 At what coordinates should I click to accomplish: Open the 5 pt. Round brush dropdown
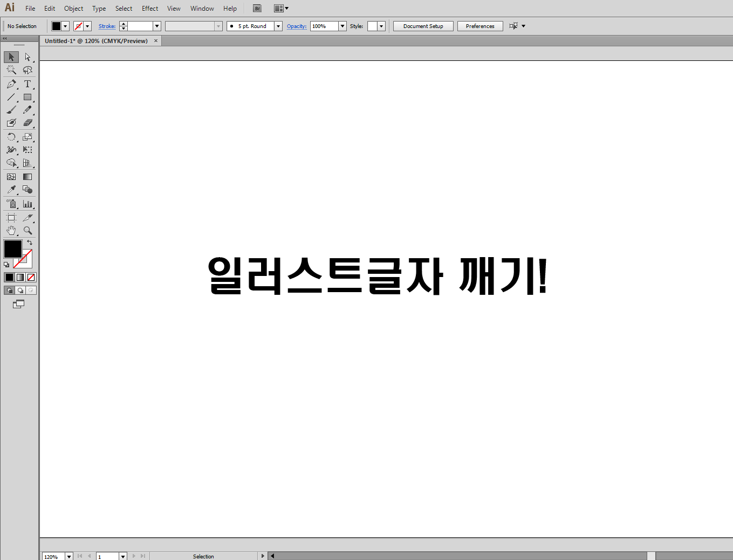pyautogui.click(x=278, y=26)
